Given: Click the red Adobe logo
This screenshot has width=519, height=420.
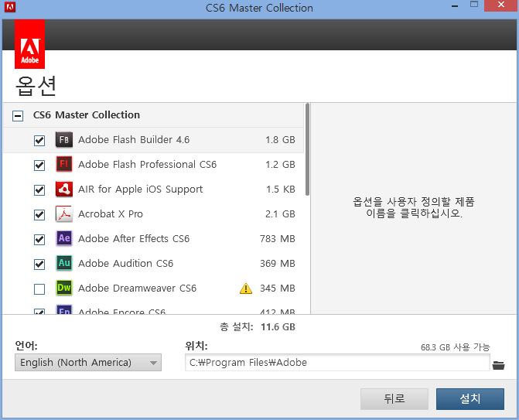Looking at the screenshot, I should [30, 43].
